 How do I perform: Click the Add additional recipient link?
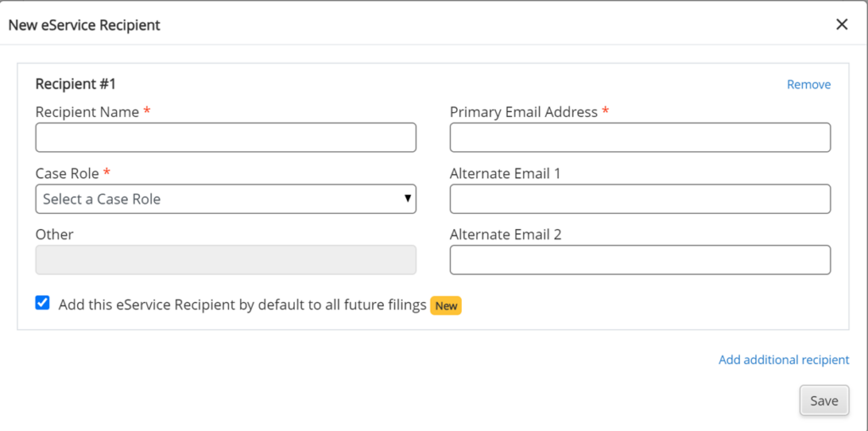pyautogui.click(x=783, y=360)
